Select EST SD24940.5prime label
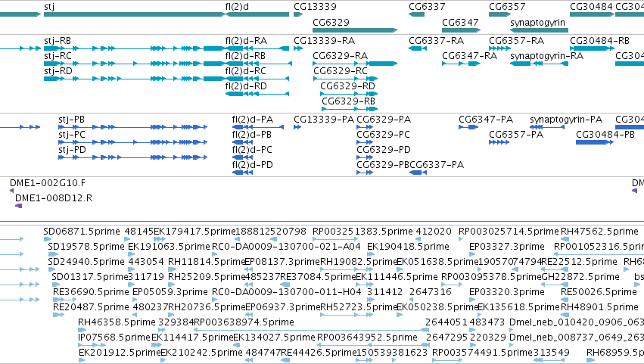Image resolution: width=644 pixels, height=364 pixels. click(x=86, y=262)
